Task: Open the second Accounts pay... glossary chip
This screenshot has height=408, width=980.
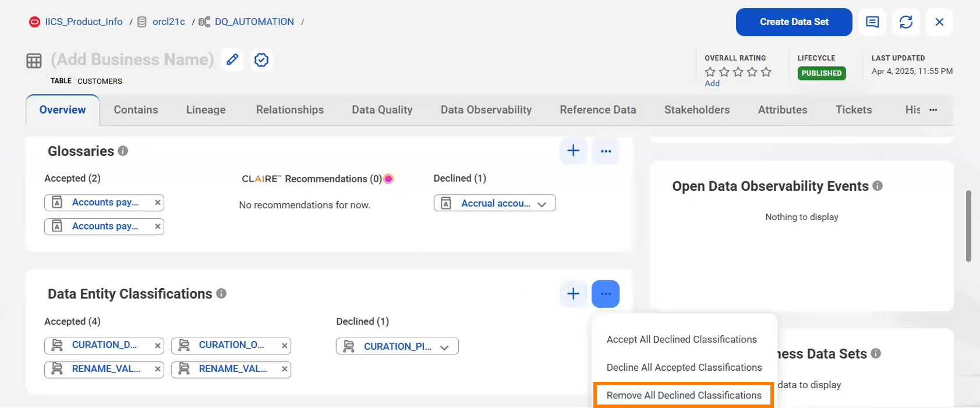Action: click(105, 226)
